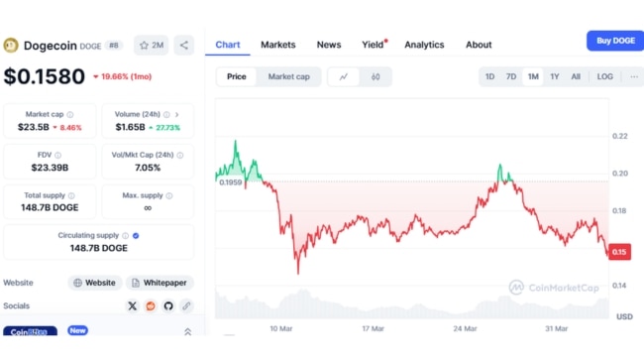Open the Whitepaper link
The height and width of the screenshot is (363, 644).
coord(160,283)
